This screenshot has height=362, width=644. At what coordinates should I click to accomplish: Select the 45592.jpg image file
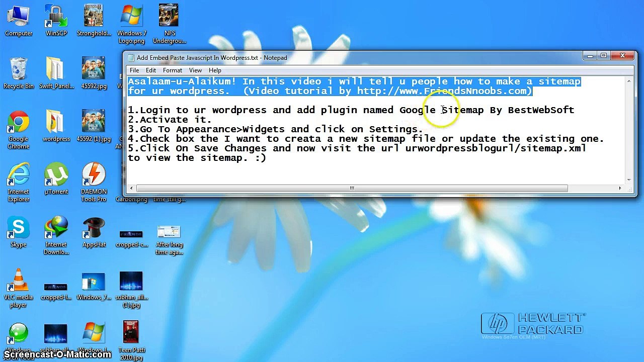(94, 73)
